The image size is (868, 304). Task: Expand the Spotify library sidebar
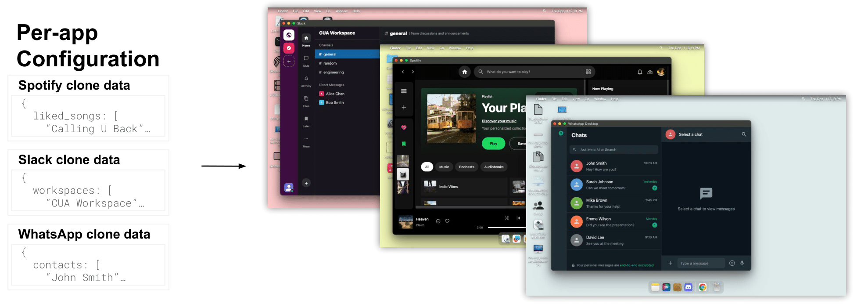point(403,91)
